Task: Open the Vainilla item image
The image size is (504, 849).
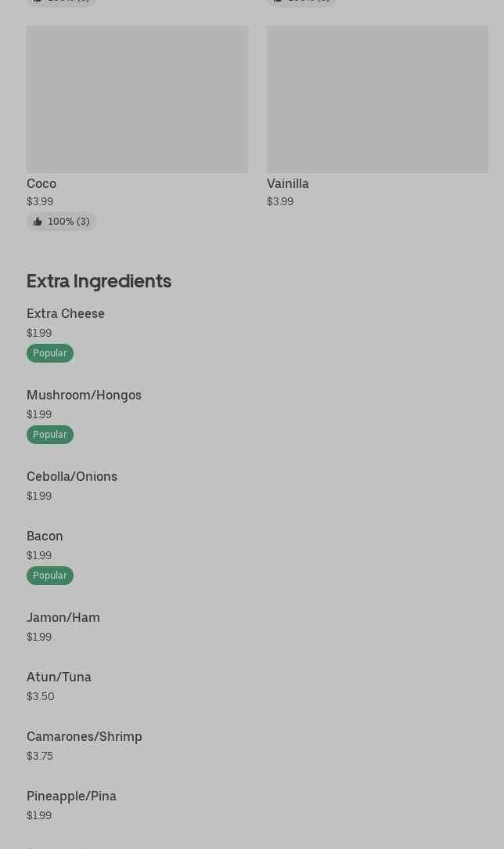Action: (377, 99)
